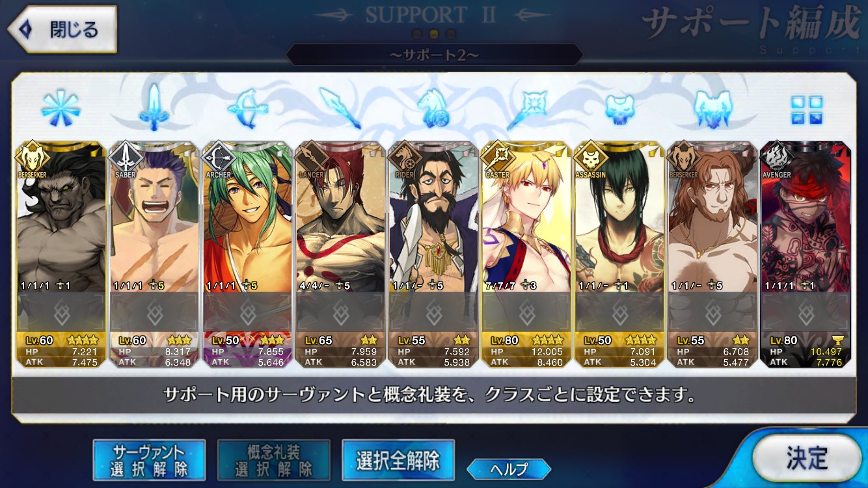Select the All-class asterisk icon
Image resolution: width=868 pixels, height=488 pixels.
pos(60,108)
